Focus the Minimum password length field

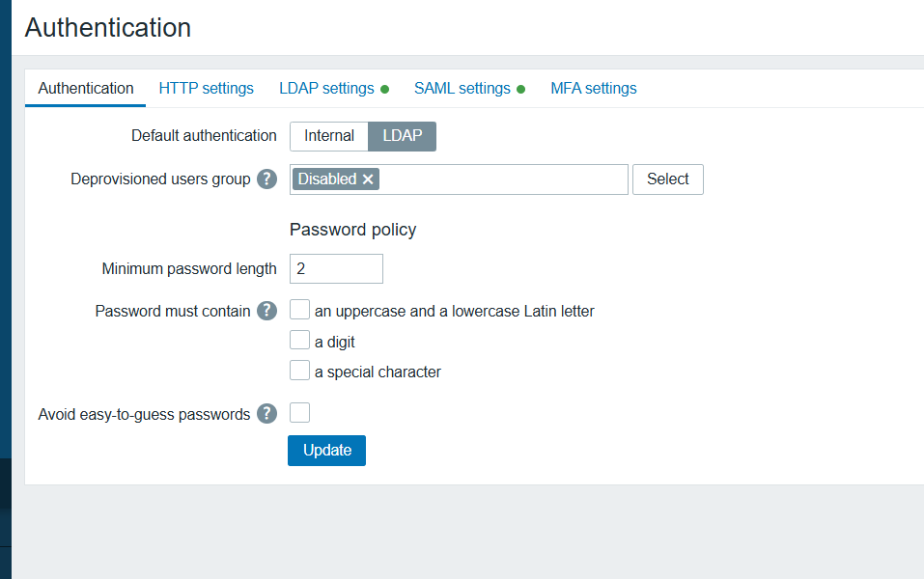click(x=336, y=268)
